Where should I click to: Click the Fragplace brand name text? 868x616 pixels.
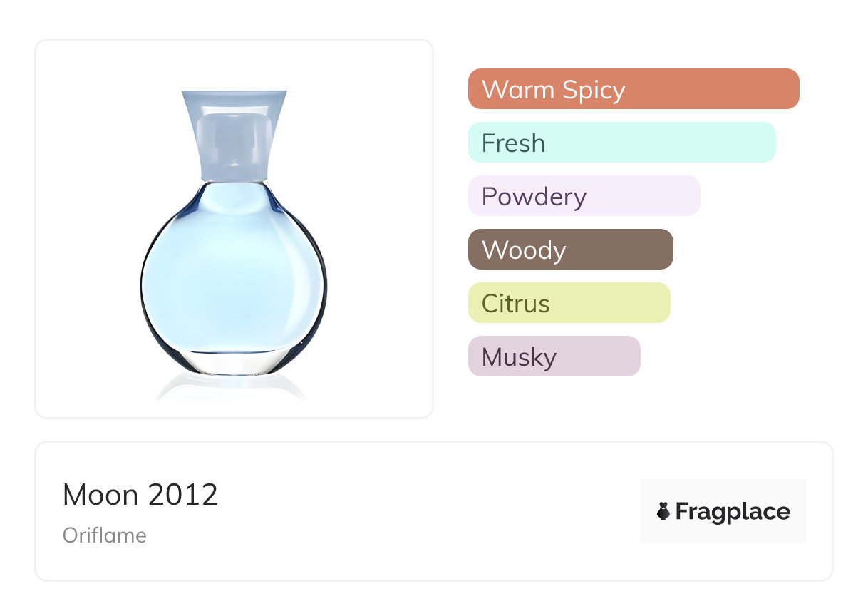(x=733, y=511)
